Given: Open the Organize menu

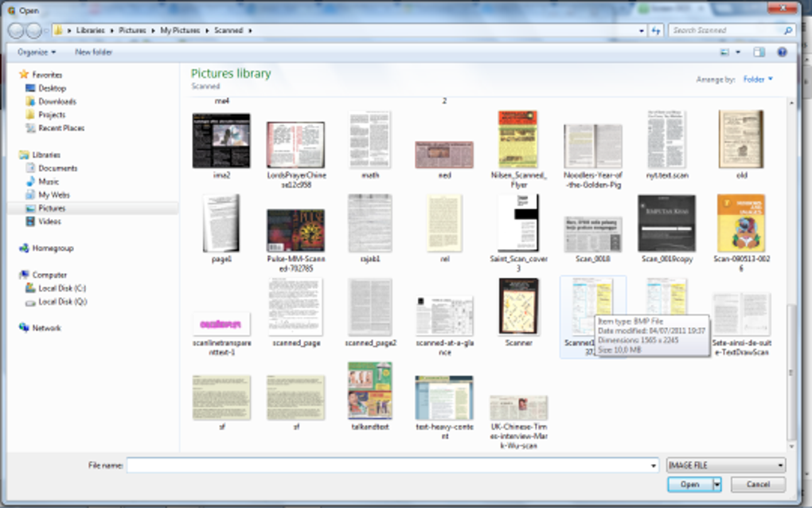Looking at the screenshot, I should coord(37,52).
